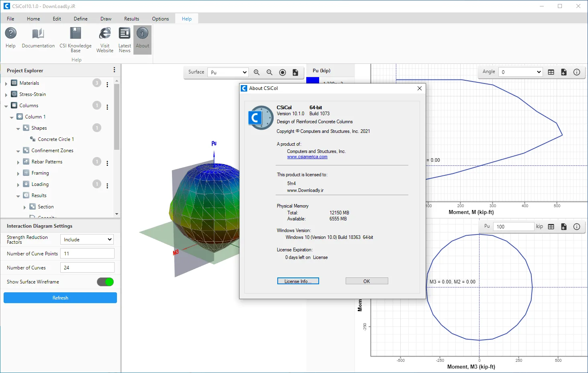Open the Results menu tab
The height and width of the screenshot is (373, 588).
tap(131, 19)
